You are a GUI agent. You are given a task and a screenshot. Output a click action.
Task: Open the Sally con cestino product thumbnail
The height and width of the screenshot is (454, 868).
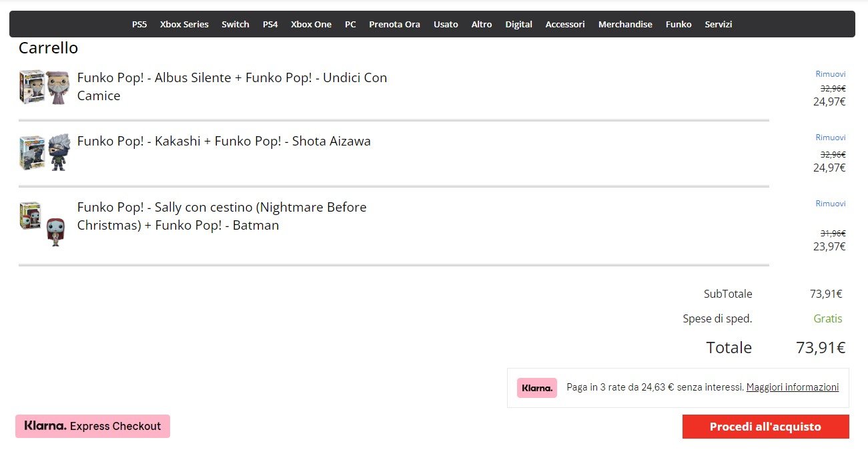tap(44, 224)
